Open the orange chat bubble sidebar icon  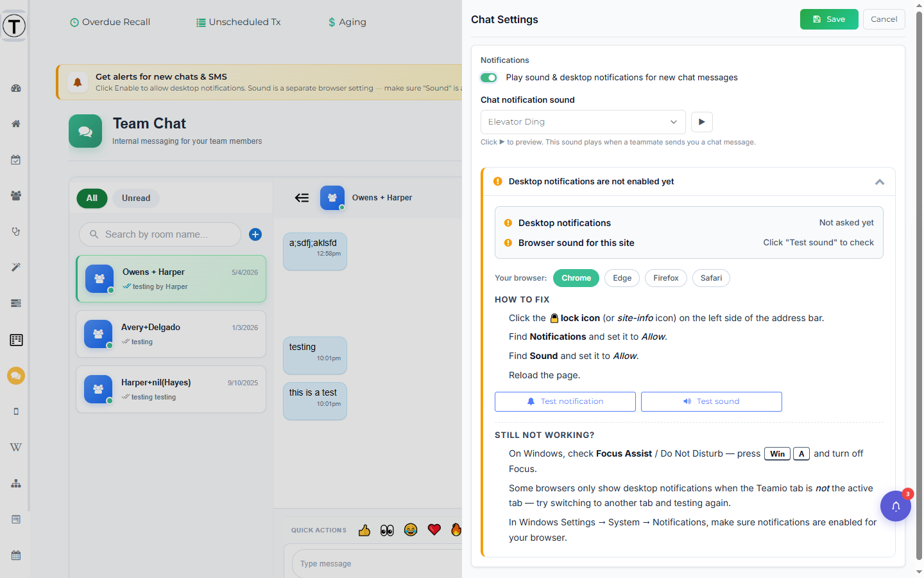[16, 376]
